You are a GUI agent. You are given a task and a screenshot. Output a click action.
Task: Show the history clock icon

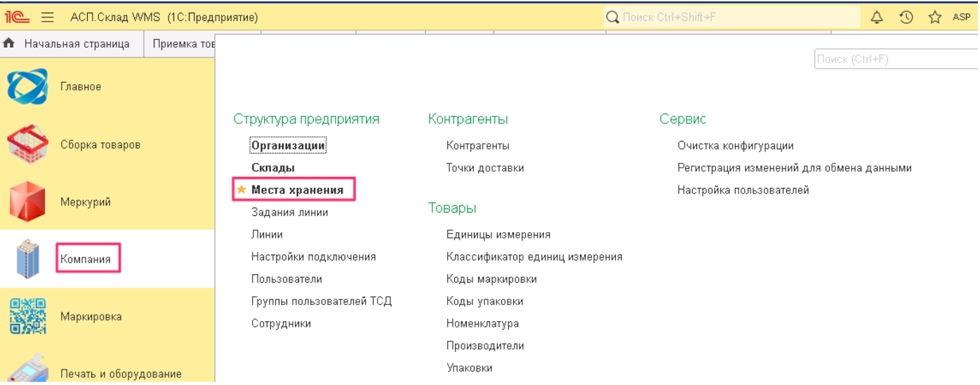point(906,17)
